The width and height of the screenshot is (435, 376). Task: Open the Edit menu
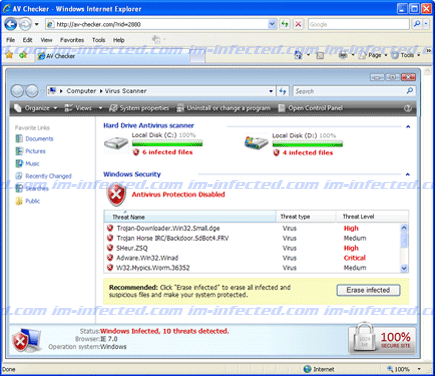(27, 40)
